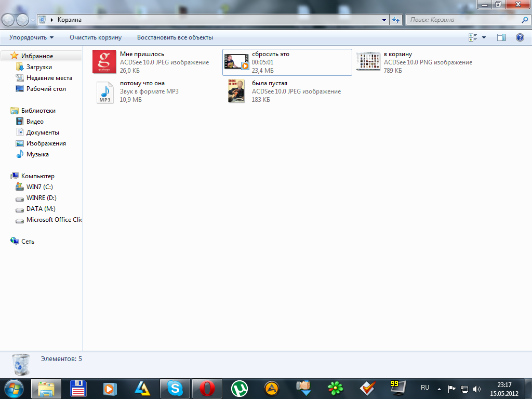Expand the view options dropdown arrow
Viewport: 532px width, 399px height.
coord(484,37)
